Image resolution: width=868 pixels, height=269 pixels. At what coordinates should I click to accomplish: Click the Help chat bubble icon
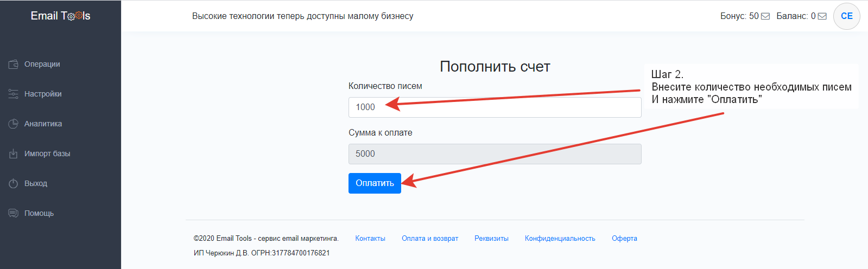pos(14,214)
